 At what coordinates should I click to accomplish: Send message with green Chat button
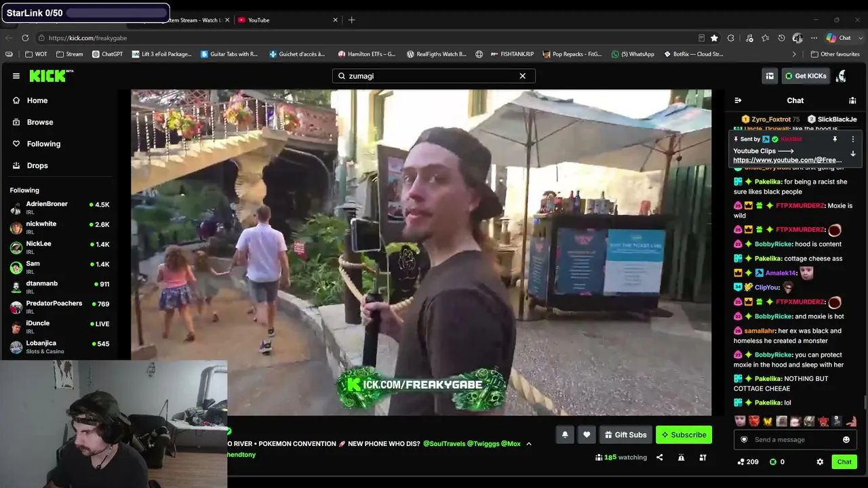pos(844,462)
